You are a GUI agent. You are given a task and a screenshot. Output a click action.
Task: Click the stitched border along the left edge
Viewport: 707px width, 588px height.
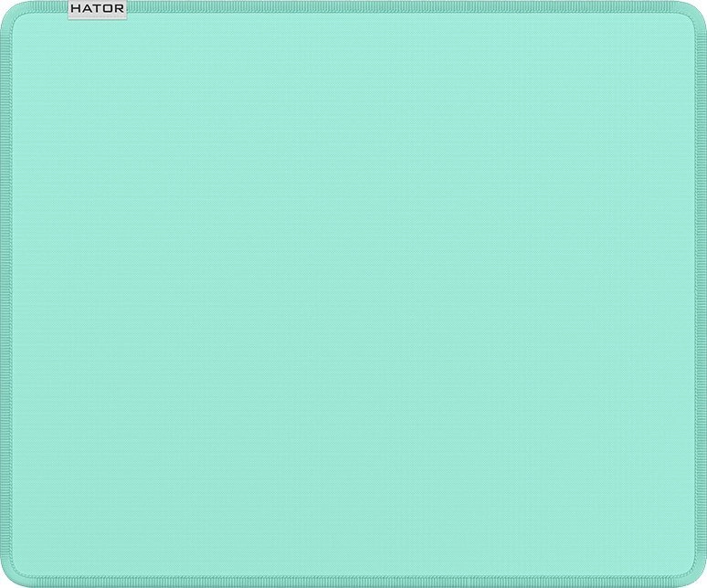coord(5,294)
